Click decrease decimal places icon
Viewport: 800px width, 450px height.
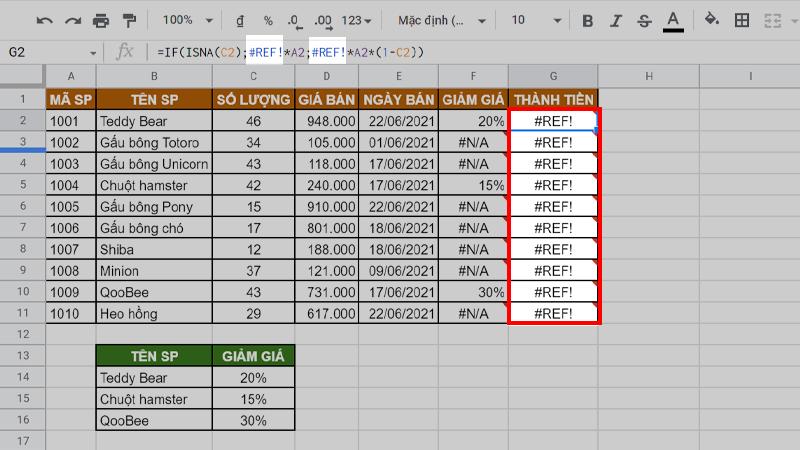294,21
